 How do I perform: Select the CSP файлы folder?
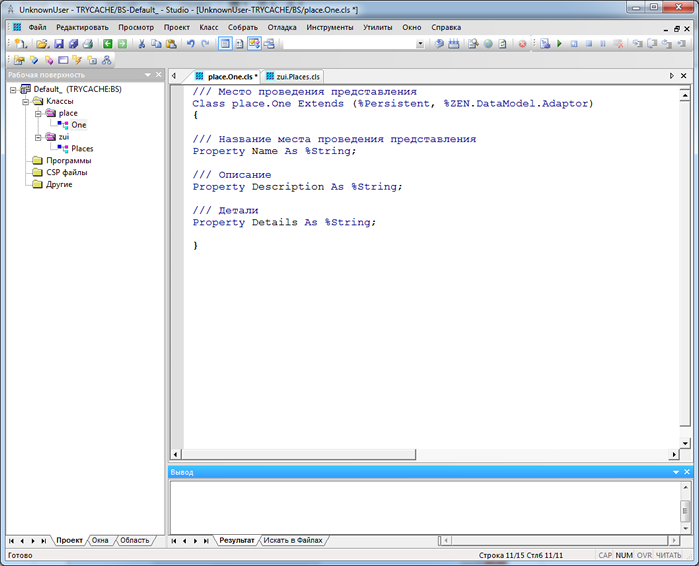click(67, 172)
